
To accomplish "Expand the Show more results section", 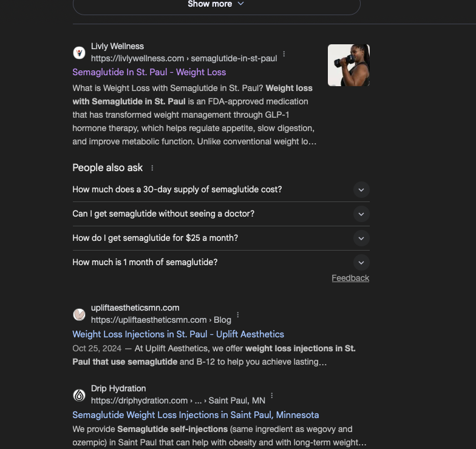I will [216, 4].
